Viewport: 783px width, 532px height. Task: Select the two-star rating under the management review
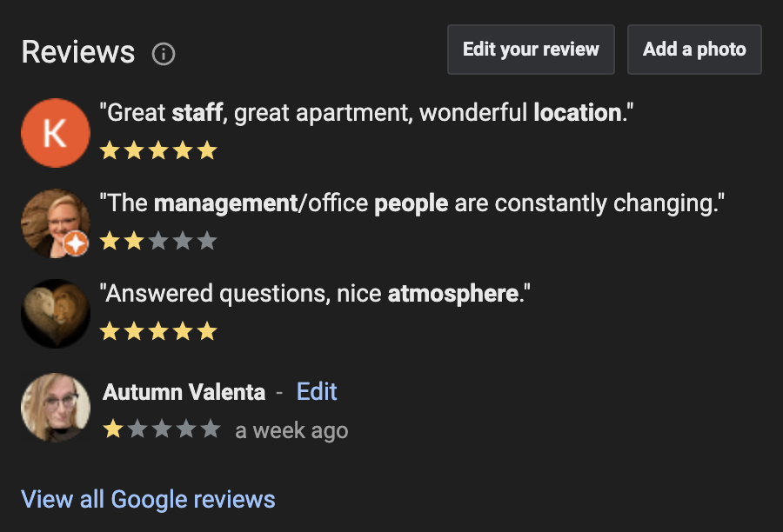[158, 241]
